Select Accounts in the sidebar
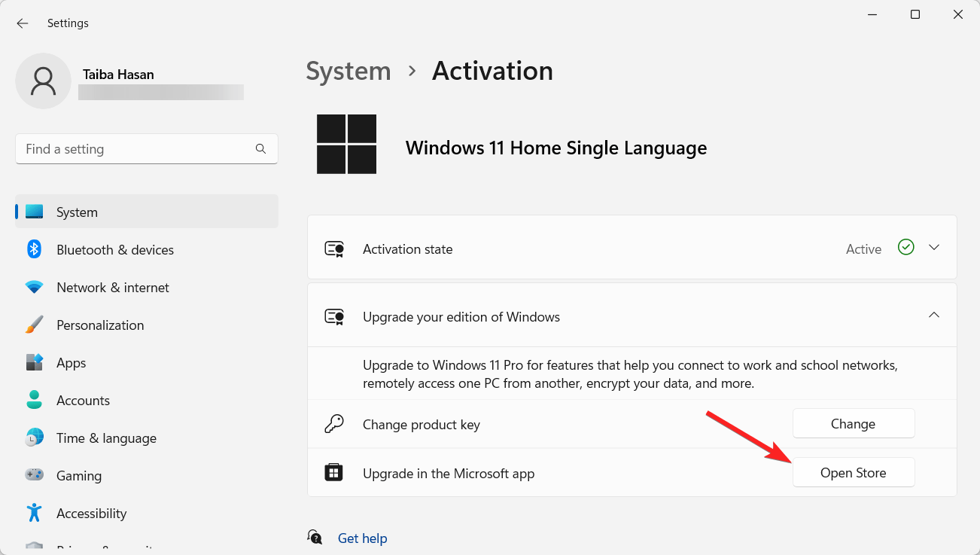Screen dimensions: 980x555 pyautogui.click(x=83, y=401)
